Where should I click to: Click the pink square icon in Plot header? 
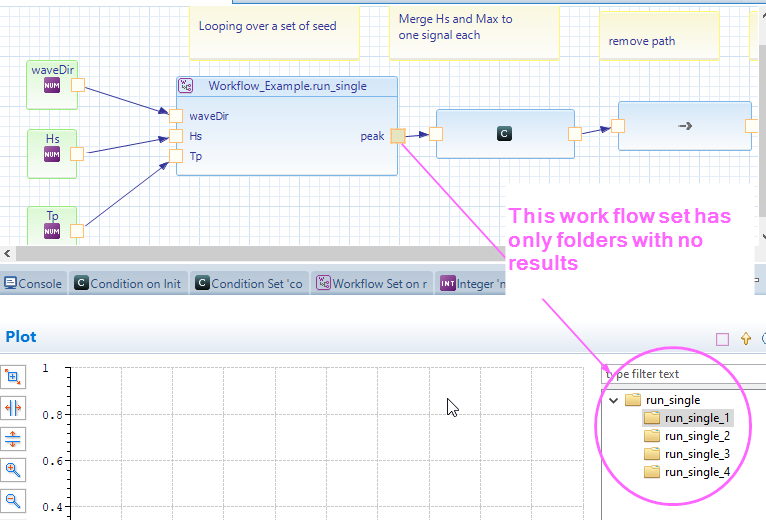pos(723,339)
